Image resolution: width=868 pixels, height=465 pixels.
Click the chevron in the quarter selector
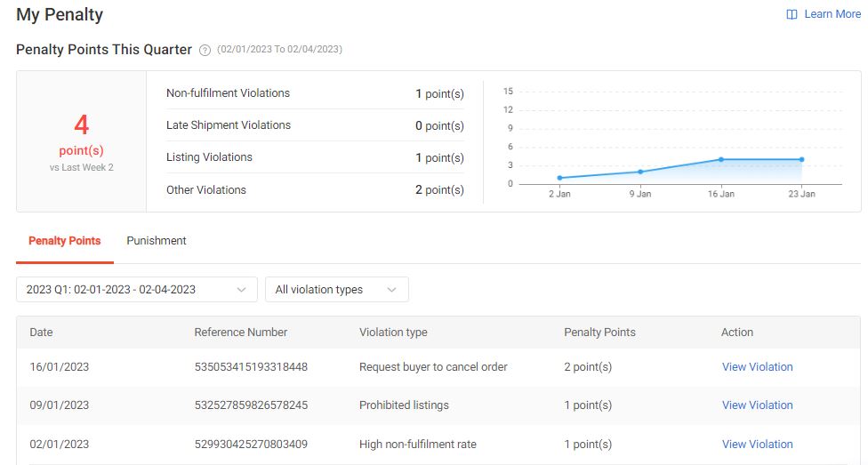(241, 290)
